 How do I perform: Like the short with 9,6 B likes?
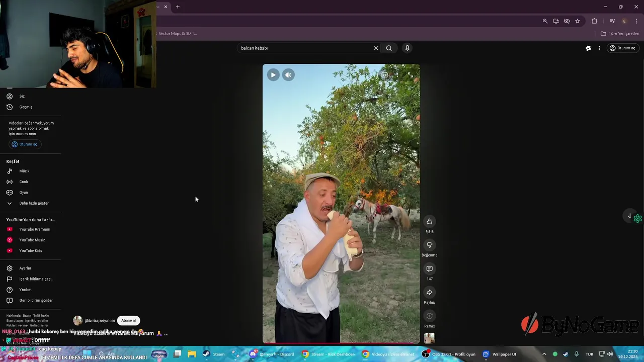429,221
